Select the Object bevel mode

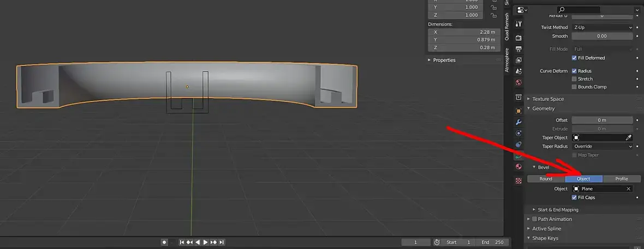click(583, 179)
